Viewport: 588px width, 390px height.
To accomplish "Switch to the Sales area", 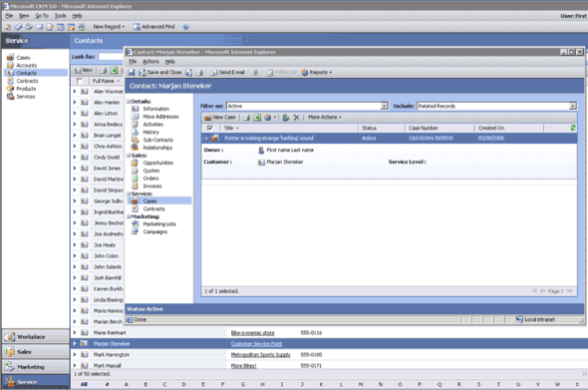I will tap(36, 352).
